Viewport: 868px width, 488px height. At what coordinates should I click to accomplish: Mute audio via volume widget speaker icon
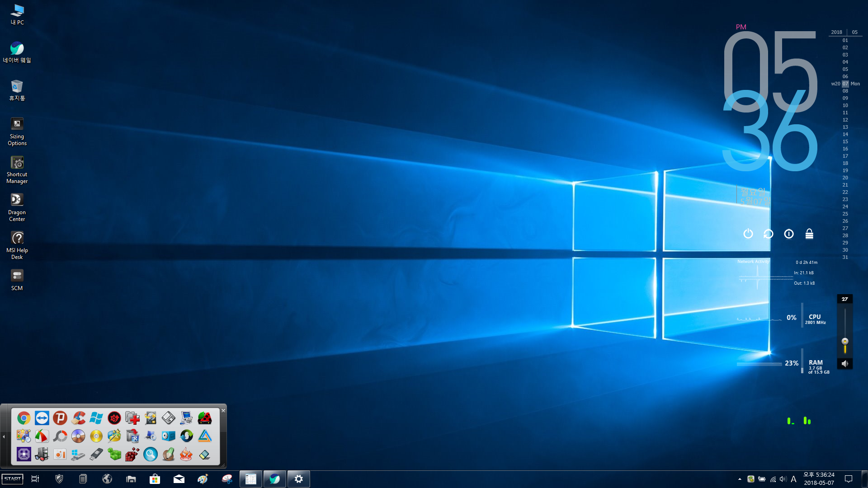(x=845, y=363)
